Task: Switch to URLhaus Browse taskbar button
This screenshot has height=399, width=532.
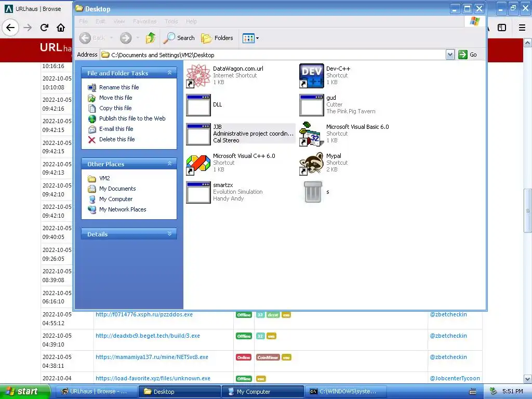Action: pos(96,392)
